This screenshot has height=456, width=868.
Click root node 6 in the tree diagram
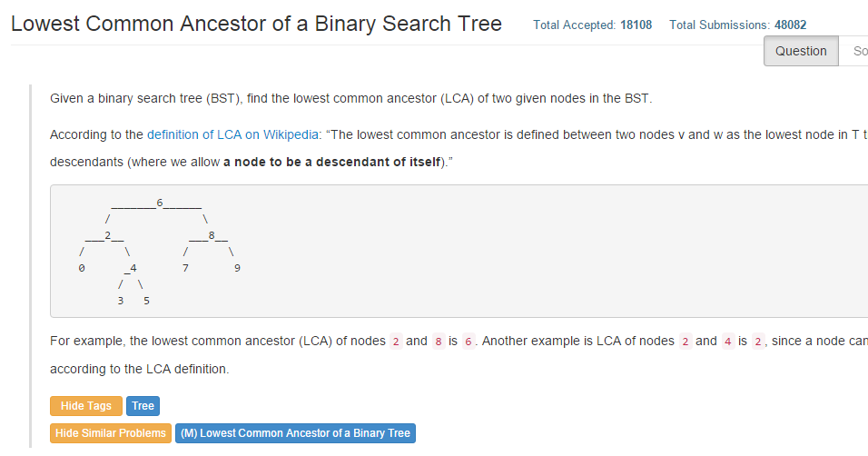[160, 203]
